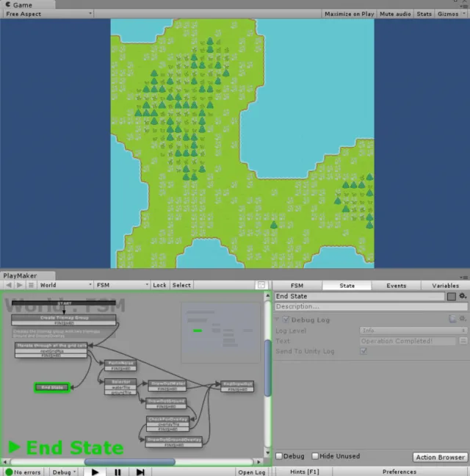
Task: Click the vertical graph scrollbar thumb
Action: click(267, 368)
